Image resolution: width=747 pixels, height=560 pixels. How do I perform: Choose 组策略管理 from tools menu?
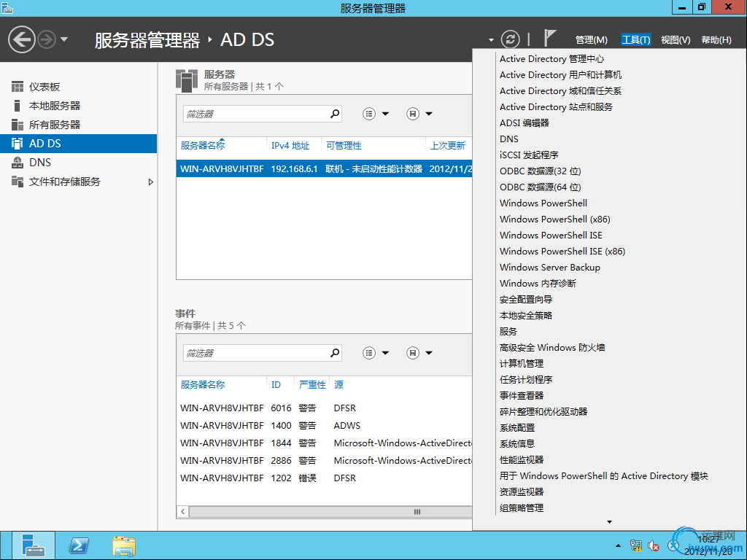coord(521,508)
